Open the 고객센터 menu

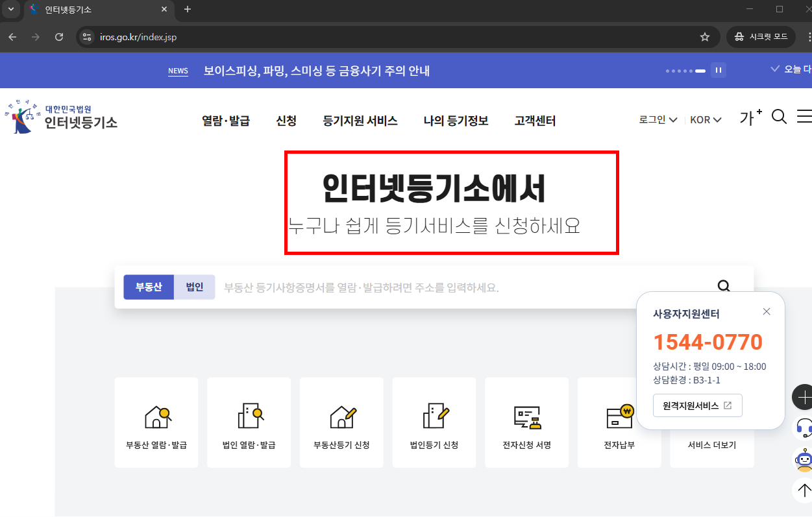[534, 120]
